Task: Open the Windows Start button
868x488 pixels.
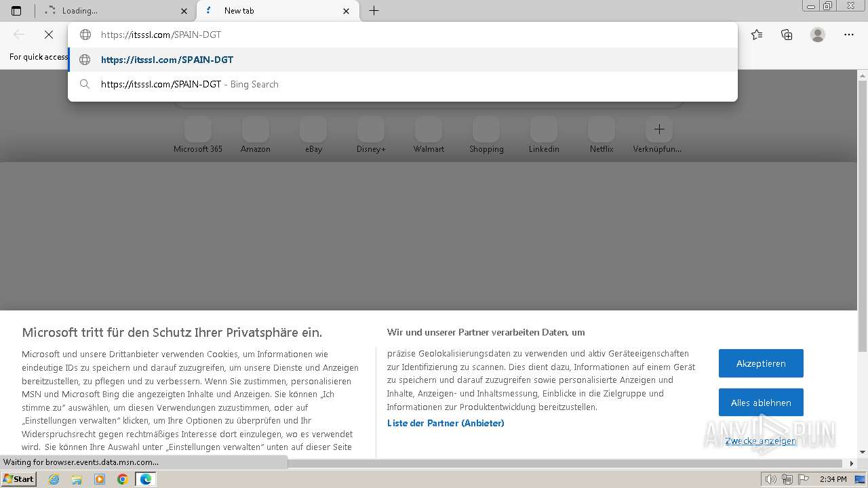Action: click(19, 479)
